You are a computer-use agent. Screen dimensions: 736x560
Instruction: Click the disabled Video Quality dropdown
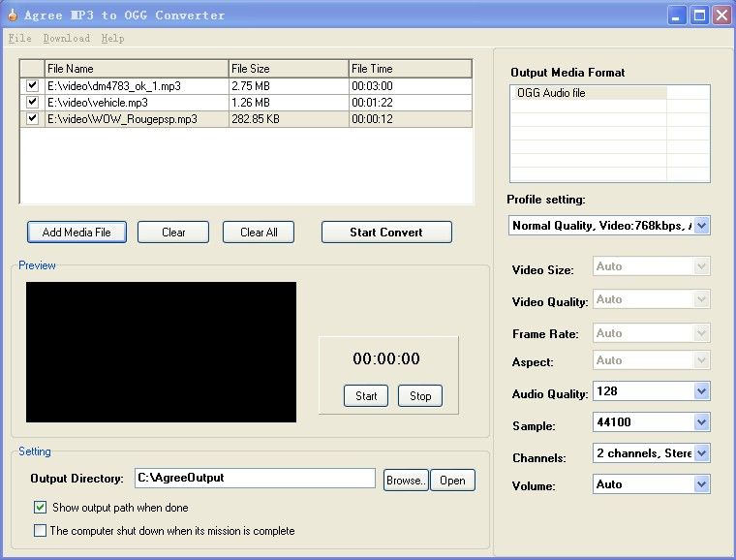tap(652, 299)
